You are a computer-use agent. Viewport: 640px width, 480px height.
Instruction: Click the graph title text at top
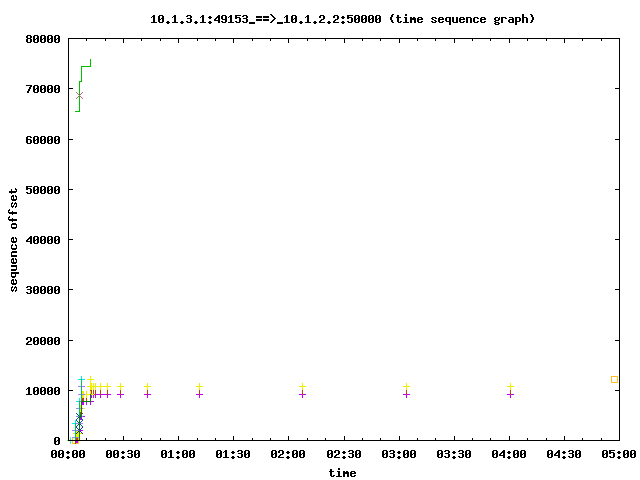click(342, 19)
